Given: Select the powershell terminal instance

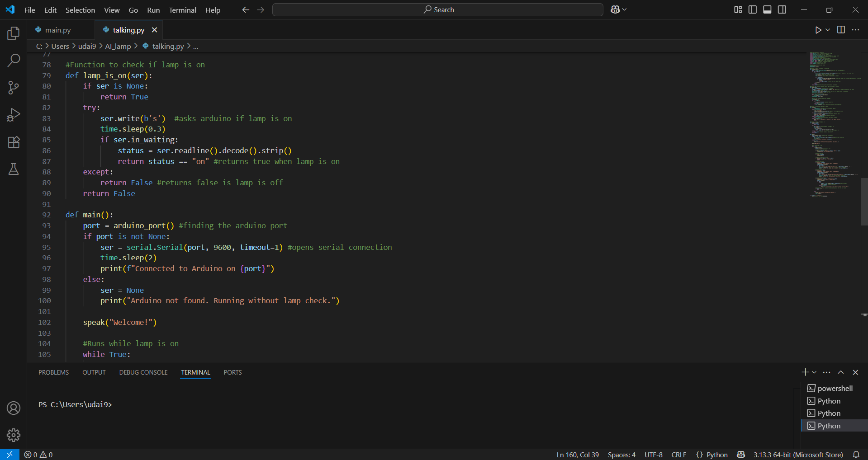Looking at the screenshot, I should (835, 388).
